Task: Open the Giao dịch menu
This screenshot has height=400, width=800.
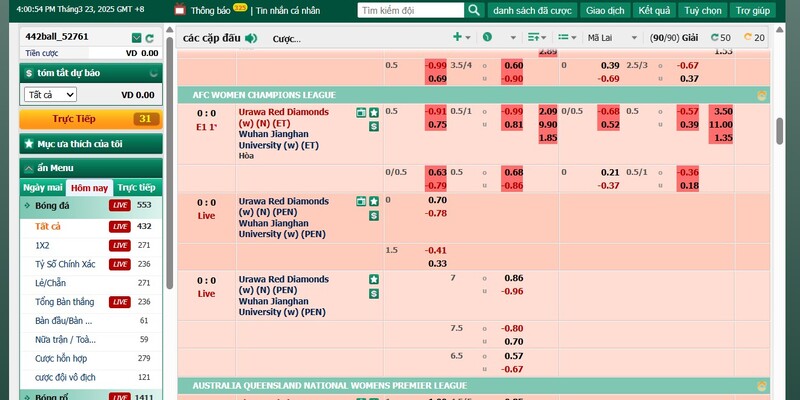Action: pos(605,10)
